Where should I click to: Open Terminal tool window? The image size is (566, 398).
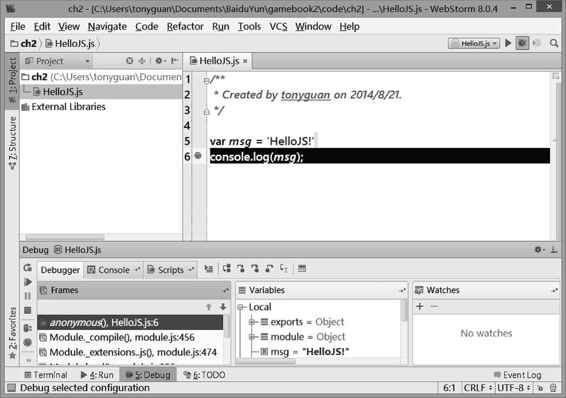click(45, 375)
